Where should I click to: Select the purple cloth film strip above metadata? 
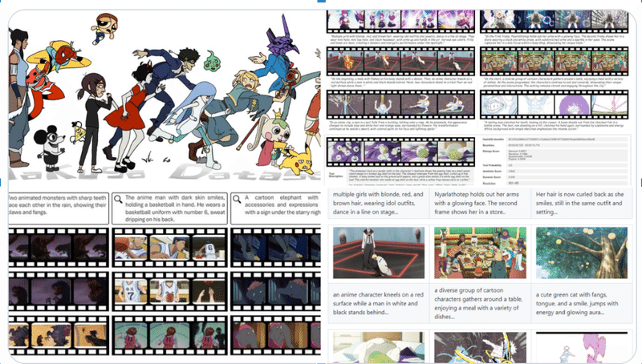click(400, 152)
